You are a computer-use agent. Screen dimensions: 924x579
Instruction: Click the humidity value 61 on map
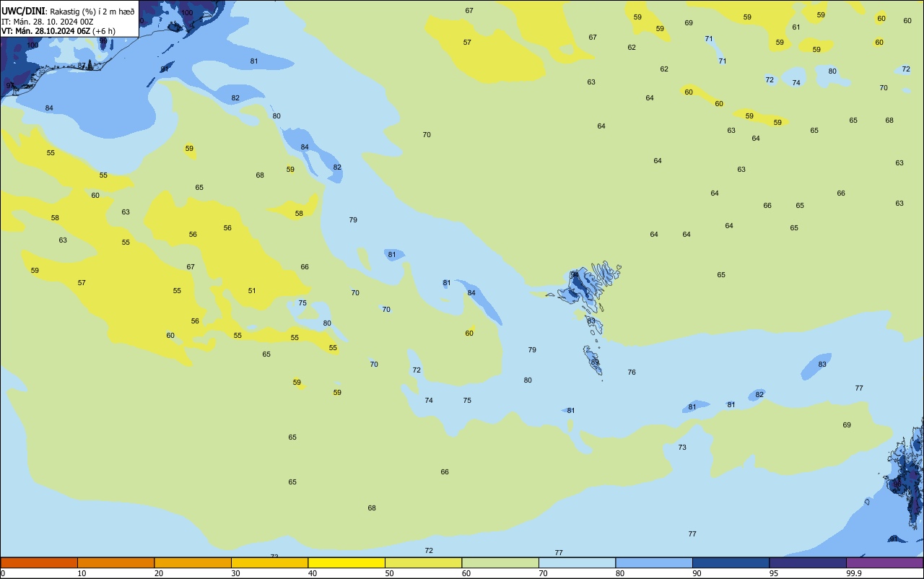click(x=796, y=27)
